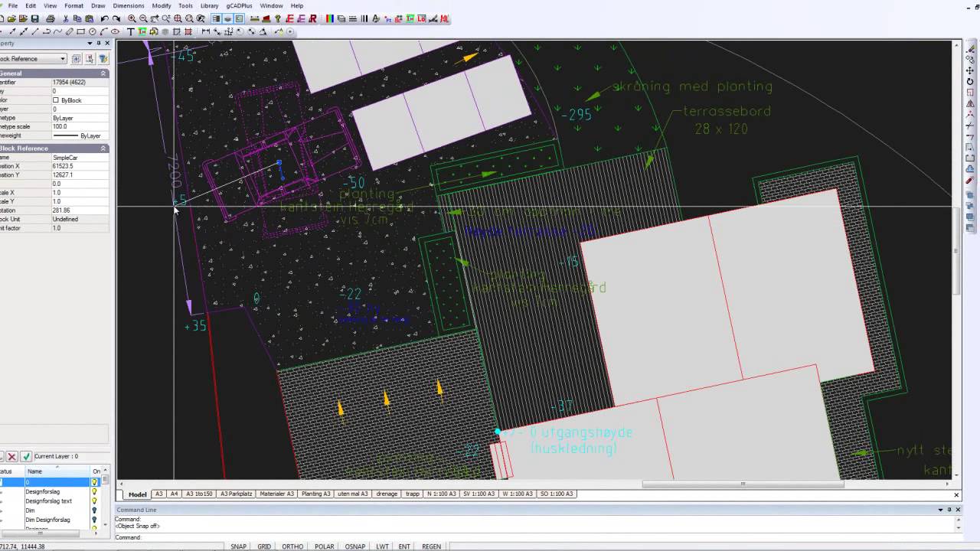
Task: Open the Dimensions menu
Action: (x=129, y=5)
